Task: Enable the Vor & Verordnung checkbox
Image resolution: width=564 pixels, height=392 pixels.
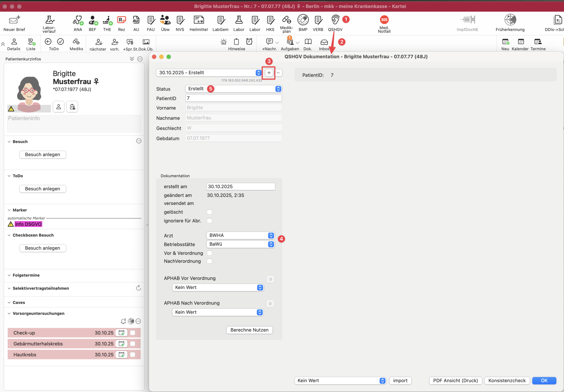Action: [209, 253]
